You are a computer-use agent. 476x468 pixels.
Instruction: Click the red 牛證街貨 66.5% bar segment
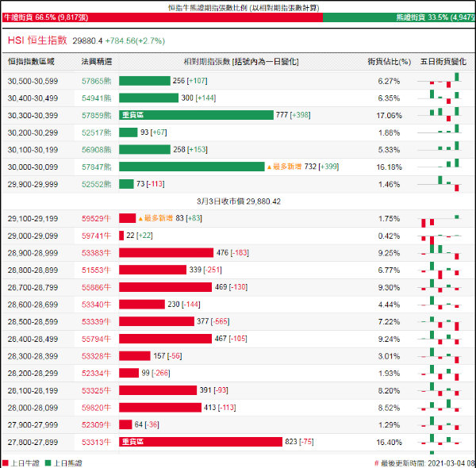[x=163, y=17]
